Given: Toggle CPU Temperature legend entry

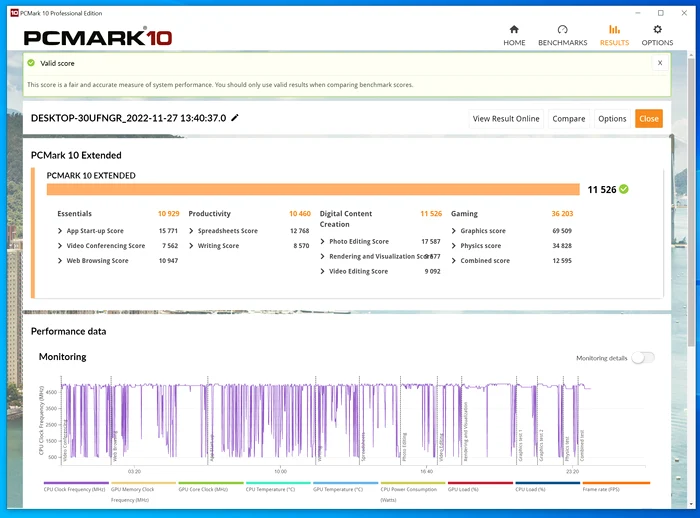Looking at the screenshot, I should tap(278, 487).
